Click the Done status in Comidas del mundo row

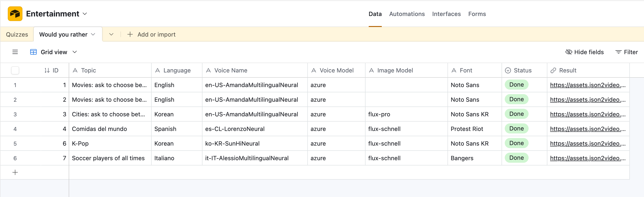click(x=516, y=128)
